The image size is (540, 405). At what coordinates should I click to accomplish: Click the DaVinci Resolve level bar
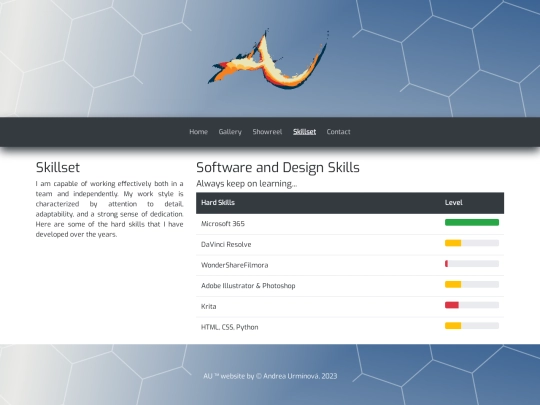472,243
